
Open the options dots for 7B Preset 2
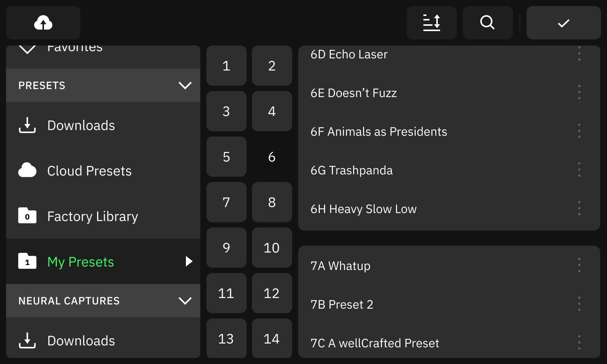(x=579, y=304)
